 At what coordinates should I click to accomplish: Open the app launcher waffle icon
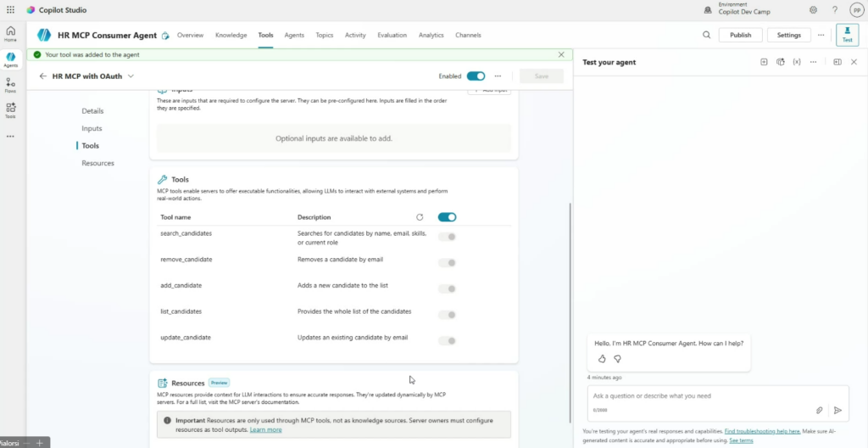tap(10, 10)
